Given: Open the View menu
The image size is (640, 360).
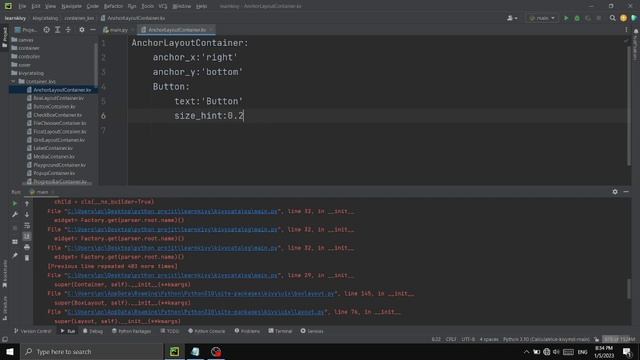Looking at the screenshot, I should (50, 6).
